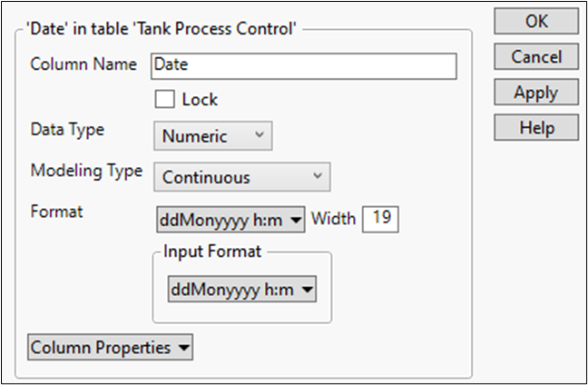Viewport: 588px width, 385px height.
Task: Focus the Column Name text field
Action: click(304, 65)
